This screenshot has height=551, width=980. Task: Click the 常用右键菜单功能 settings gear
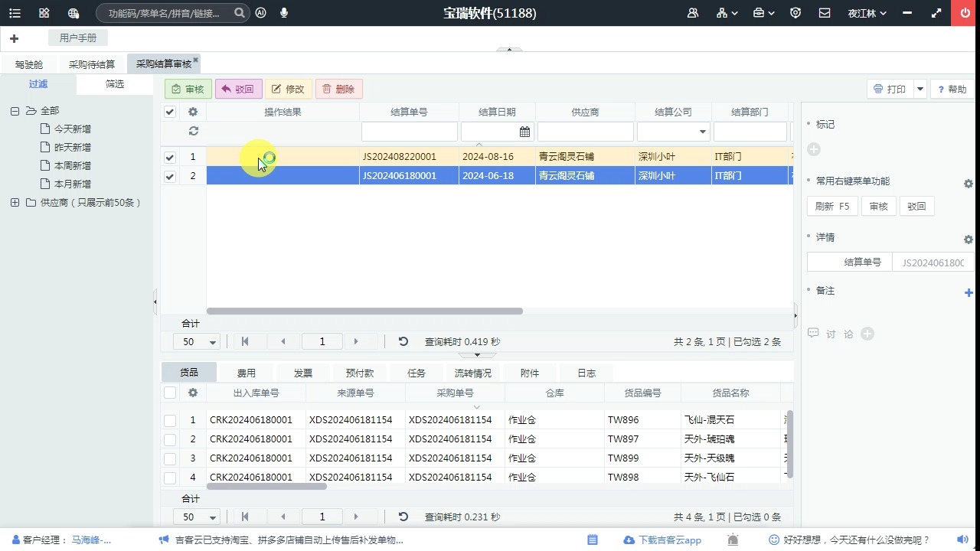969,184
